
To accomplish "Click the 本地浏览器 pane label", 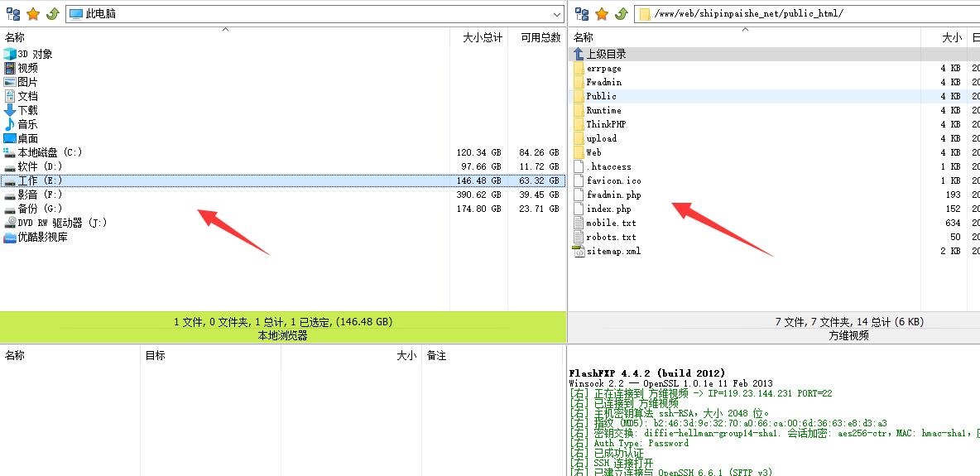I will [x=282, y=335].
